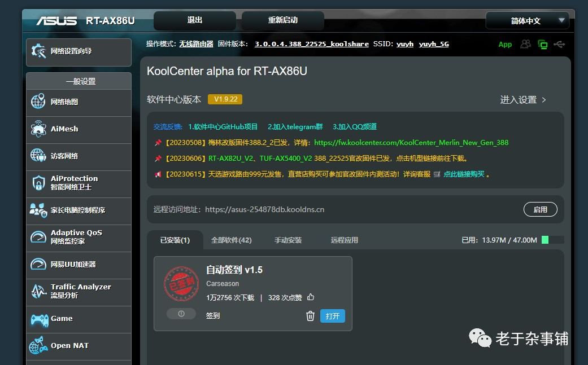Click the AiProtection shield icon
Image resolution: width=588 pixels, height=365 pixels.
click(x=38, y=183)
